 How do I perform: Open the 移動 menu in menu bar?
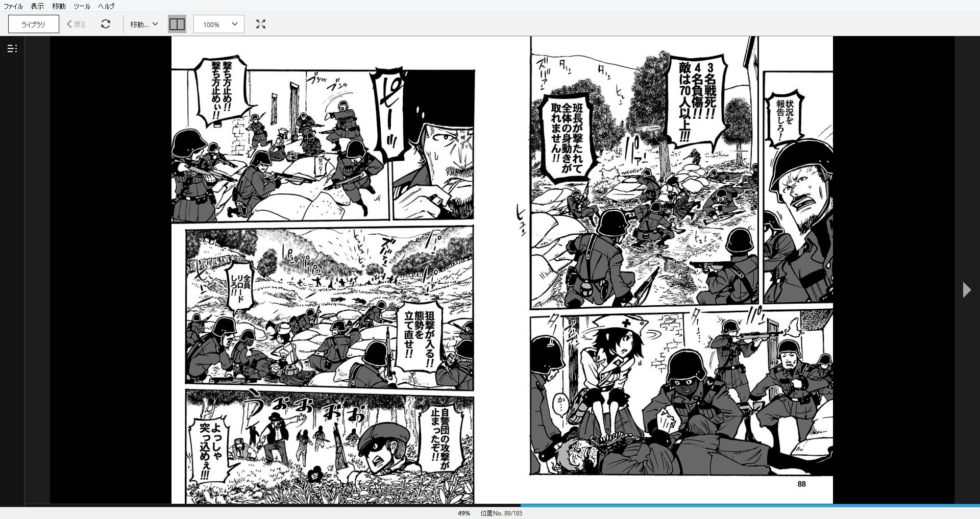pos(59,6)
